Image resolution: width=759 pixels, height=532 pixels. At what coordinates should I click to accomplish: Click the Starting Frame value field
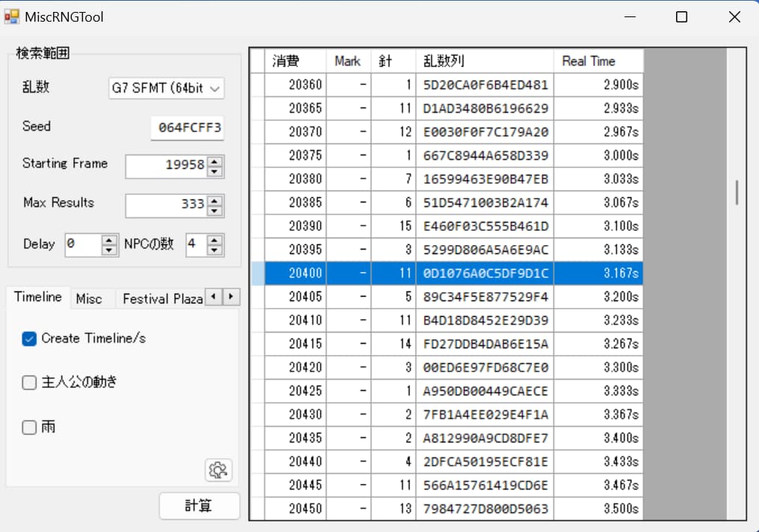(167, 166)
